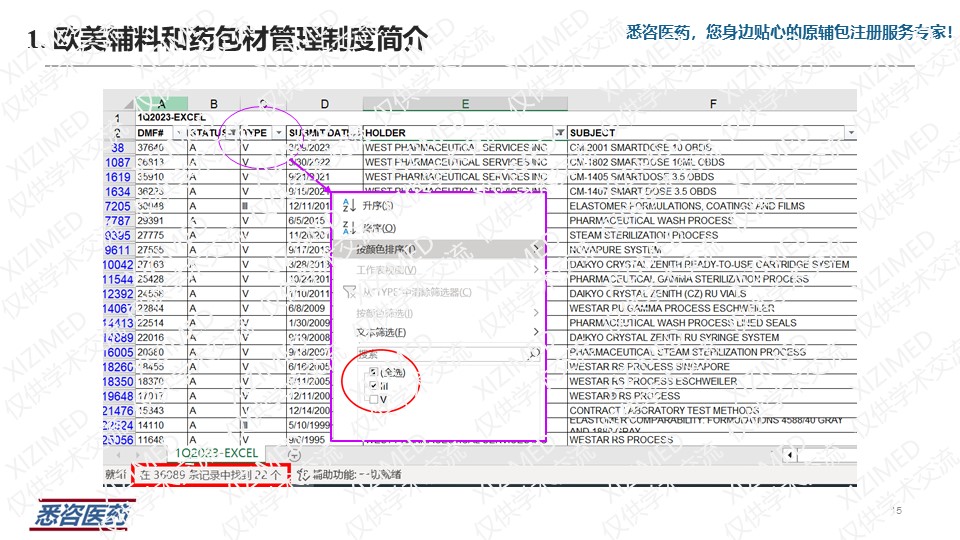Select row header 1087
Screen dimensions: 960x540
coord(118,162)
